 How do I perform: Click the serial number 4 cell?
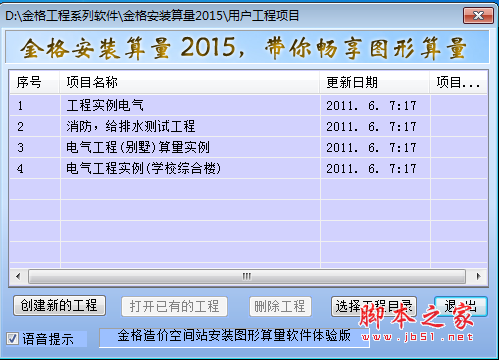point(35,169)
